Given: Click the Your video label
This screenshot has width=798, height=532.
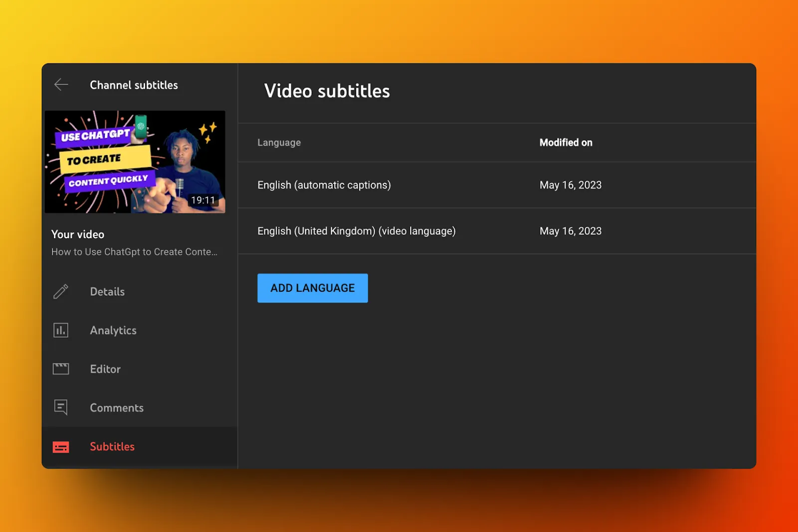Looking at the screenshot, I should [78, 234].
